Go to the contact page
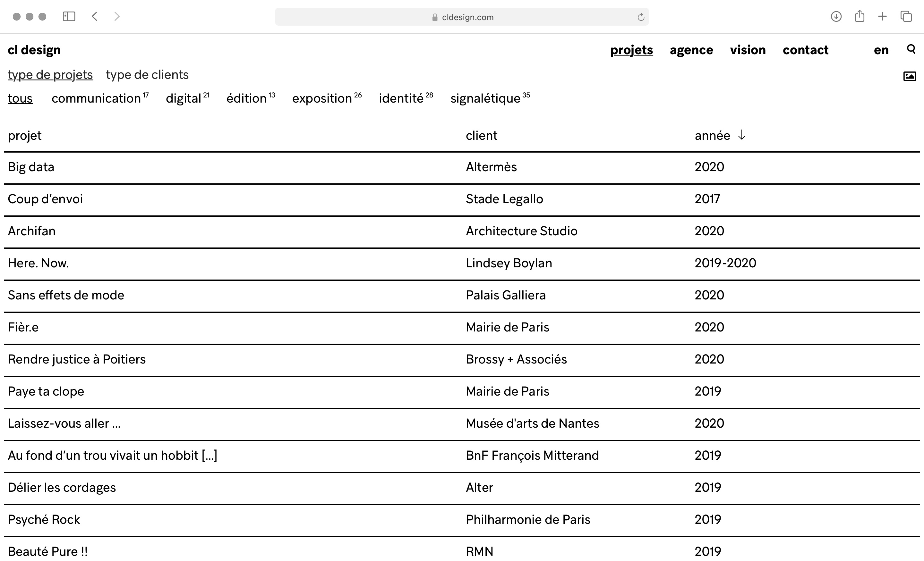Screen dimensions: 924x561 [x=805, y=50]
